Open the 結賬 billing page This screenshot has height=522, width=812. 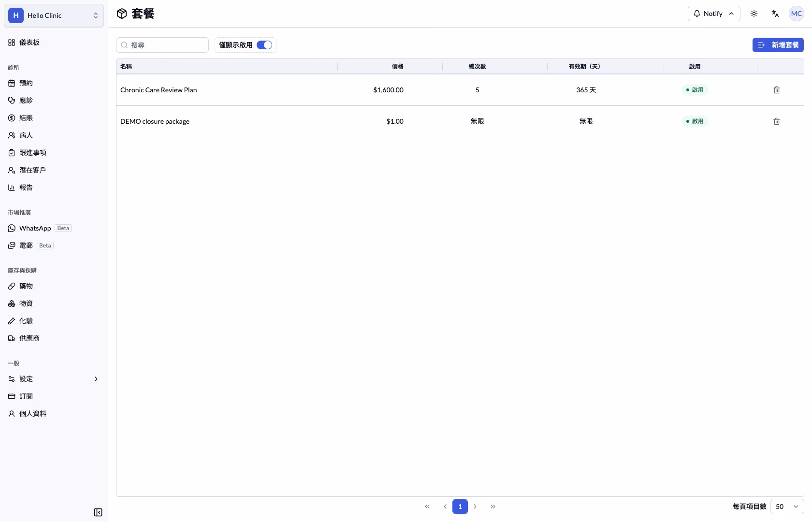point(54,118)
